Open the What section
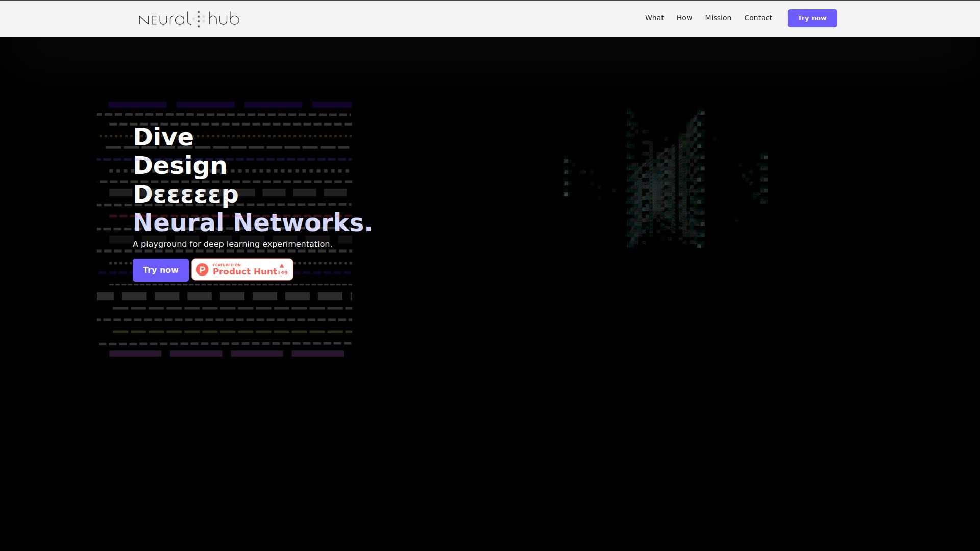The width and height of the screenshot is (980, 551). click(x=654, y=18)
